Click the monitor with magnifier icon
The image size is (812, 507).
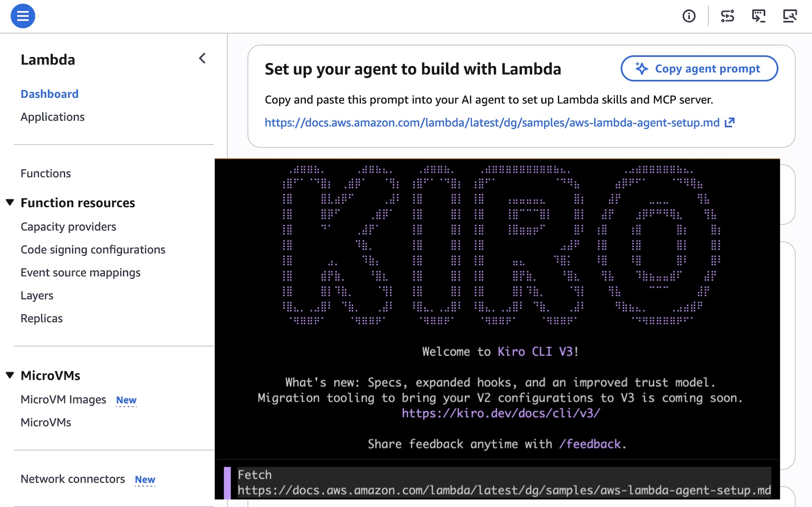click(790, 16)
